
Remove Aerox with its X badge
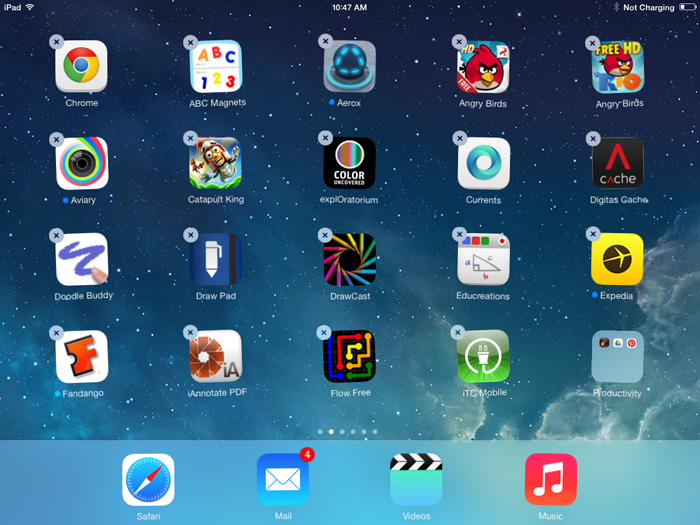pyautogui.click(x=325, y=41)
